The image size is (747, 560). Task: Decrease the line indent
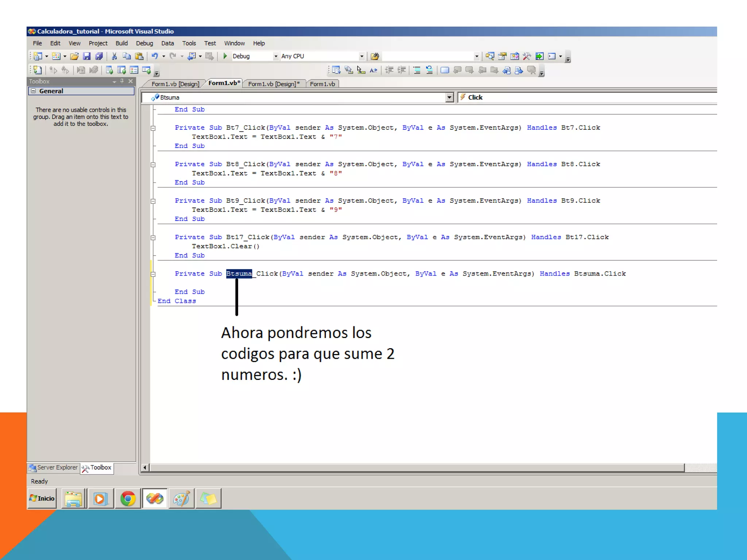tap(389, 70)
